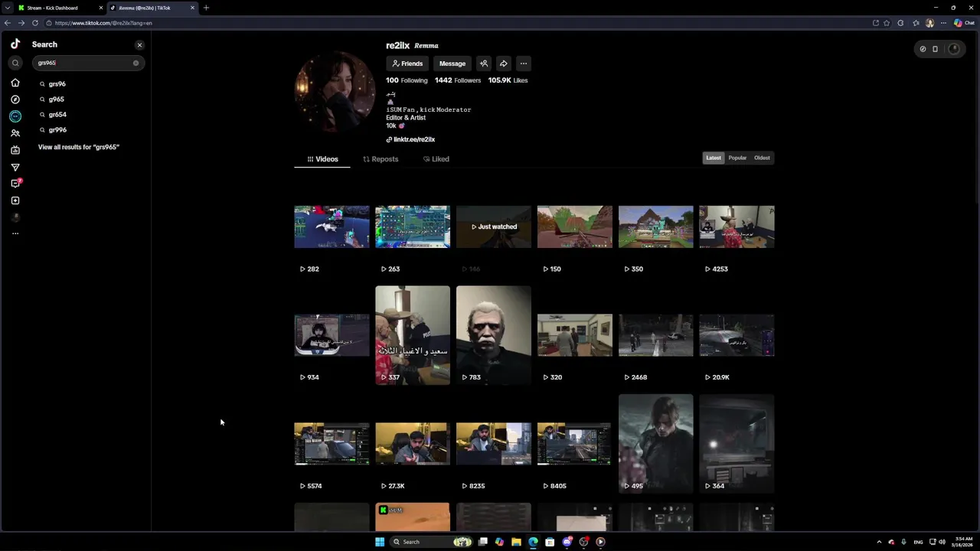Click the volume icon in system tray

click(x=942, y=542)
